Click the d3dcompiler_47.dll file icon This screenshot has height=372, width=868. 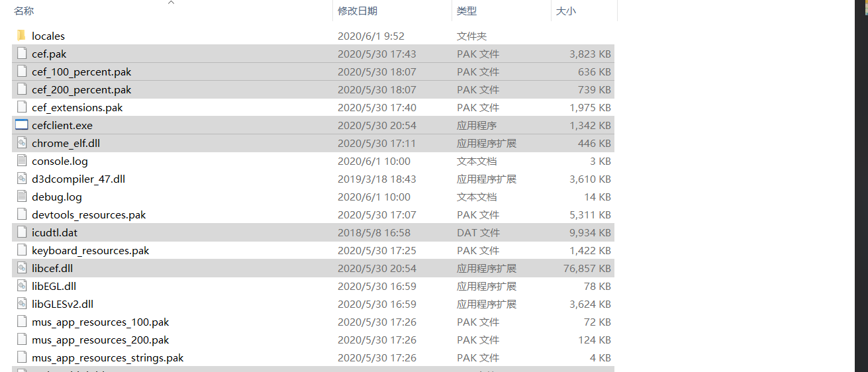click(x=21, y=179)
